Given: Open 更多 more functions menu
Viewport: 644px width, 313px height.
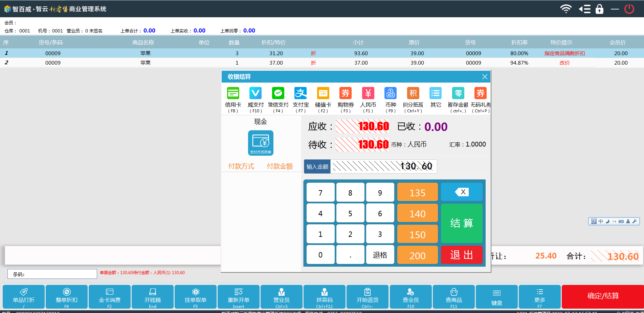Looking at the screenshot, I should [539, 296].
